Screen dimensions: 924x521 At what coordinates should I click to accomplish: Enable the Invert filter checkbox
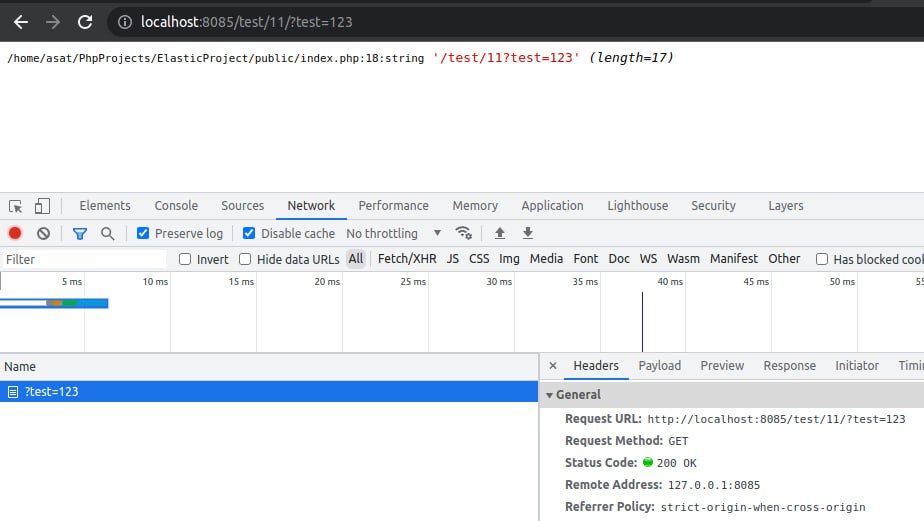click(185, 259)
